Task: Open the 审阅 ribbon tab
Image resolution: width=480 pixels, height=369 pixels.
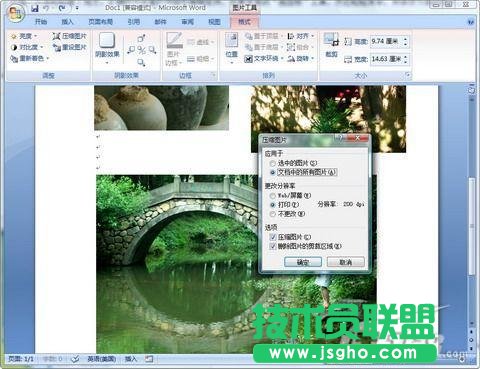Action: click(x=187, y=22)
